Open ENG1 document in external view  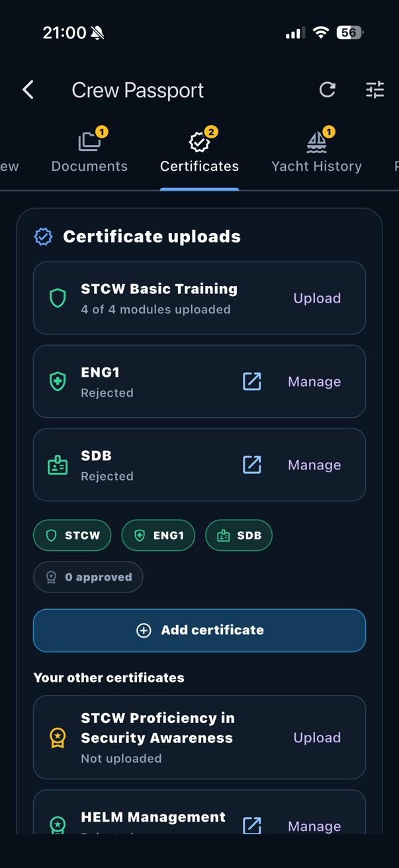(252, 381)
